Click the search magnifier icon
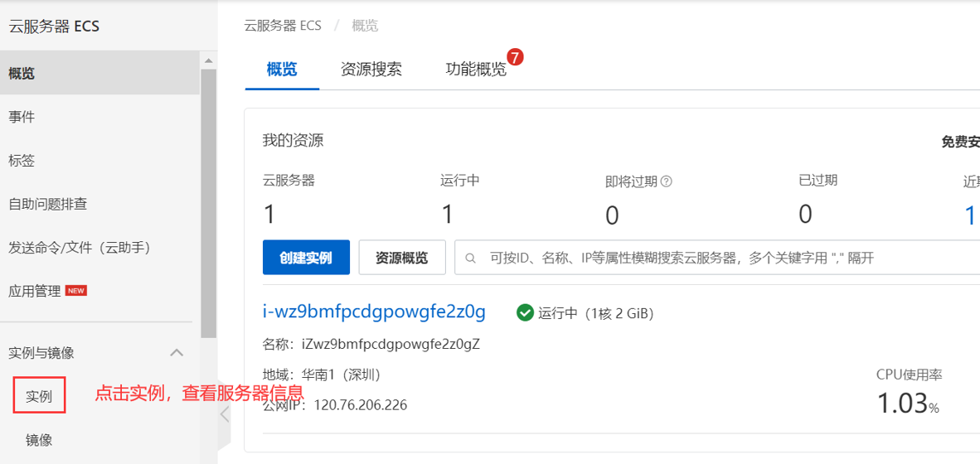 (x=471, y=258)
